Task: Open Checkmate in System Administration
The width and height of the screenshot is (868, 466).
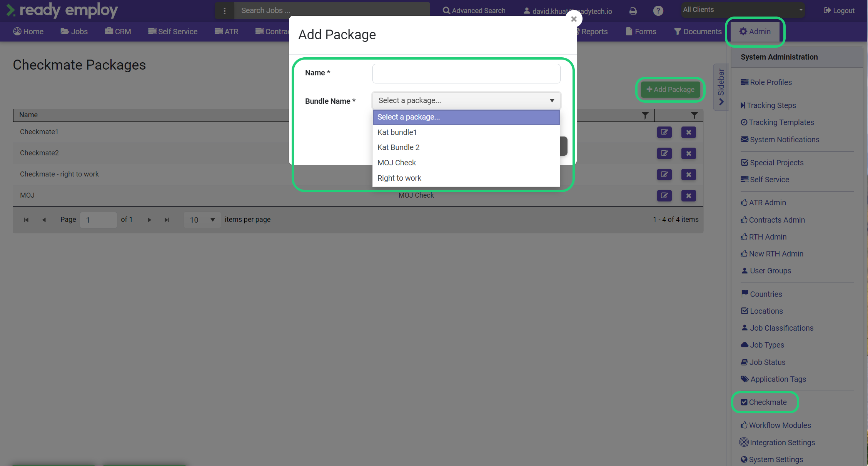Action: [x=767, y=402]
